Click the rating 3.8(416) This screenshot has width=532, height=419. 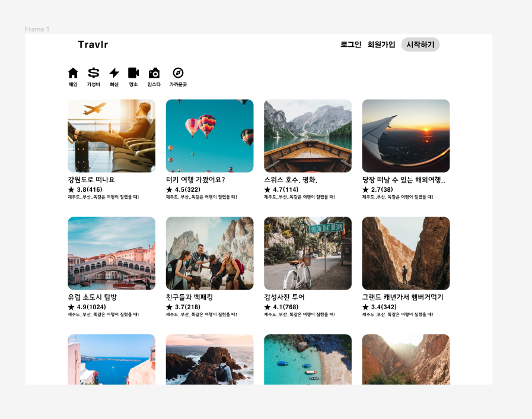coord(90,189)
